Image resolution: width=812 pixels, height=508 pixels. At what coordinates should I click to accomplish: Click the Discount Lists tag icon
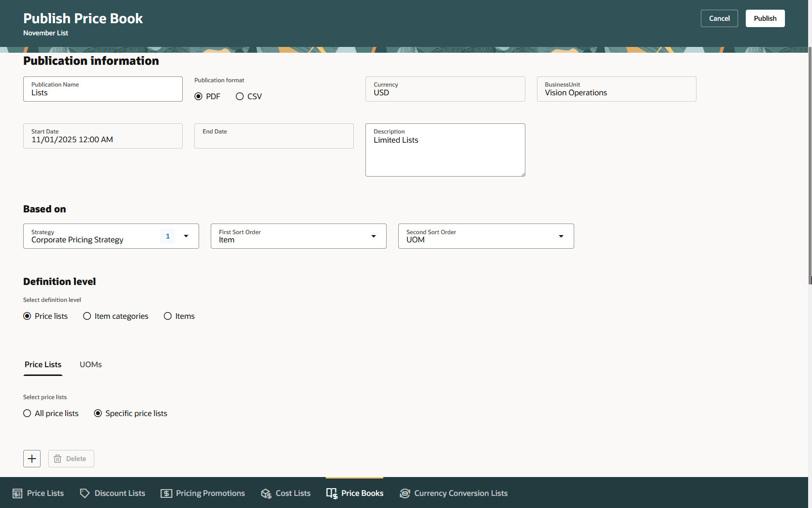(x=85, y=493)
